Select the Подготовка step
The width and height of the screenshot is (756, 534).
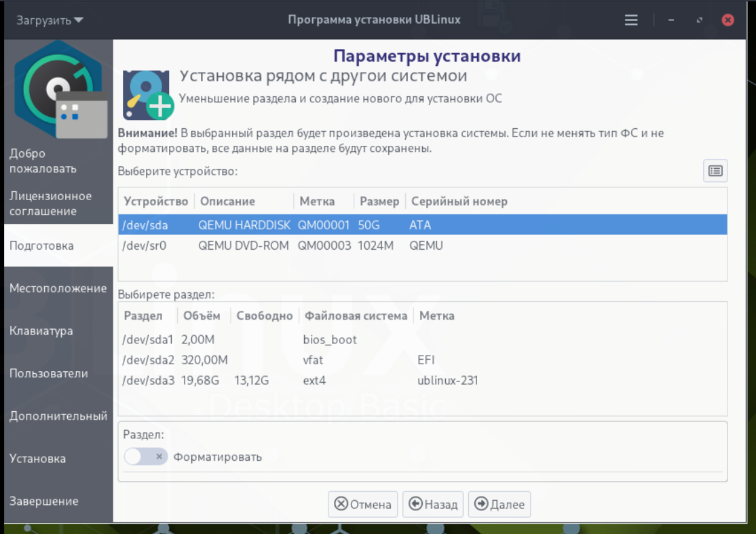(x=58, y=246)
